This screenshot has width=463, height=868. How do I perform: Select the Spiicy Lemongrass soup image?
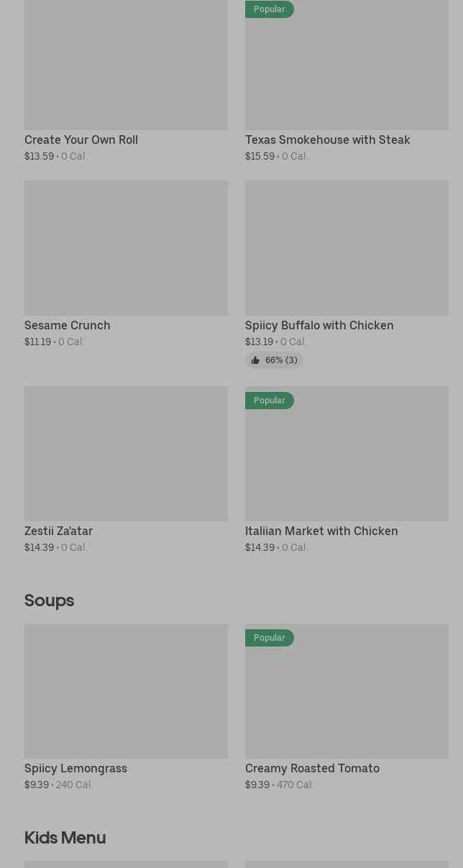pos(126,691)
